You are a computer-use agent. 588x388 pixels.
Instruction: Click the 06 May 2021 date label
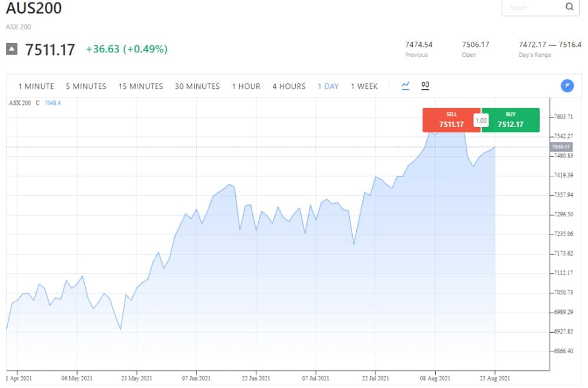tap(77, 378)
